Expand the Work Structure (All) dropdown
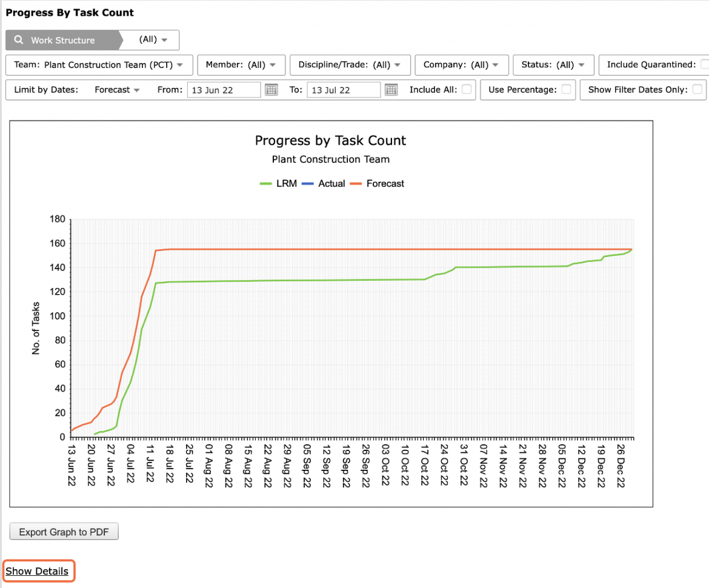709x588 pixels. (153, 40)
